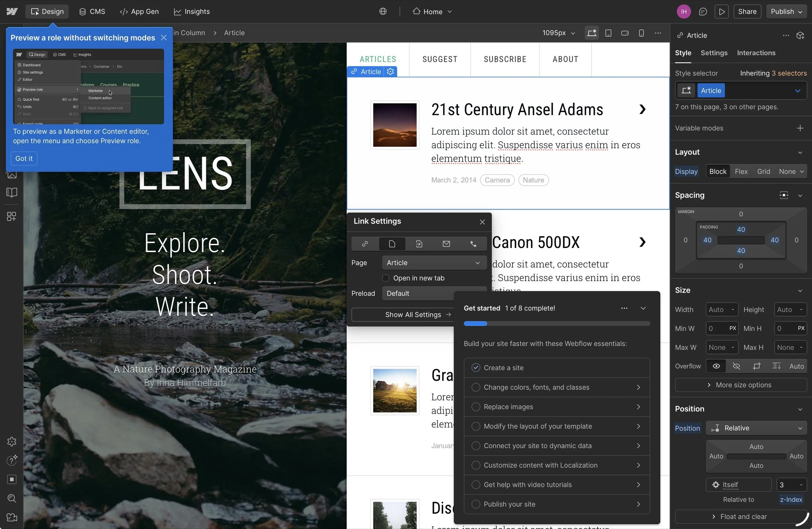Open the comments icon in top bar
The width and height of the screenshot is (812, 529).
click(x=703, y=12)
